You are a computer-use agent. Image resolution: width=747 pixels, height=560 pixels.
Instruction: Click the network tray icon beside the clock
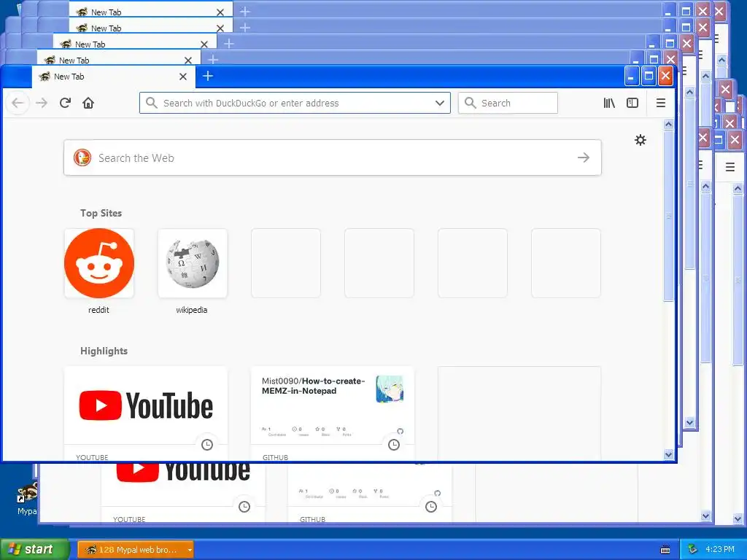(x=693, y=550)
